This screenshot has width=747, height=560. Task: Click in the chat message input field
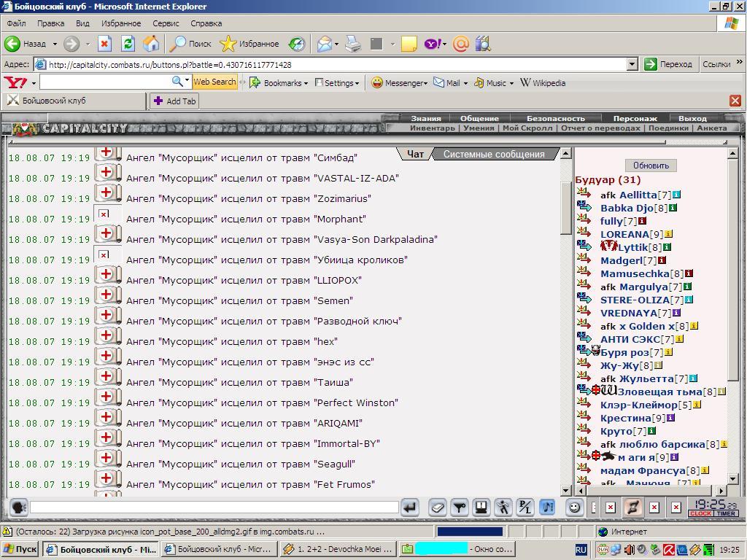214,507
